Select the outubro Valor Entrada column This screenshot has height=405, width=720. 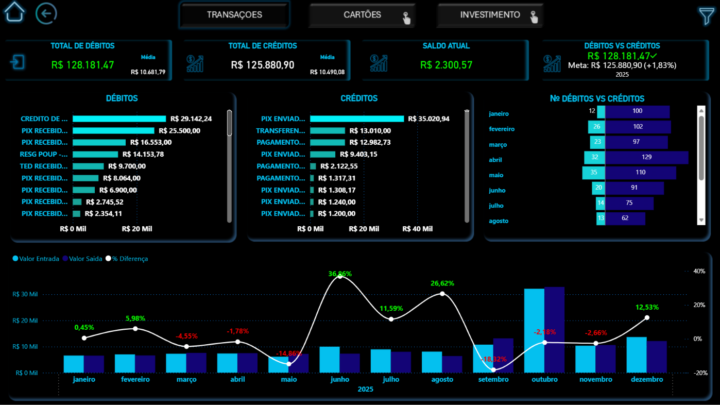tap(534, 331)
